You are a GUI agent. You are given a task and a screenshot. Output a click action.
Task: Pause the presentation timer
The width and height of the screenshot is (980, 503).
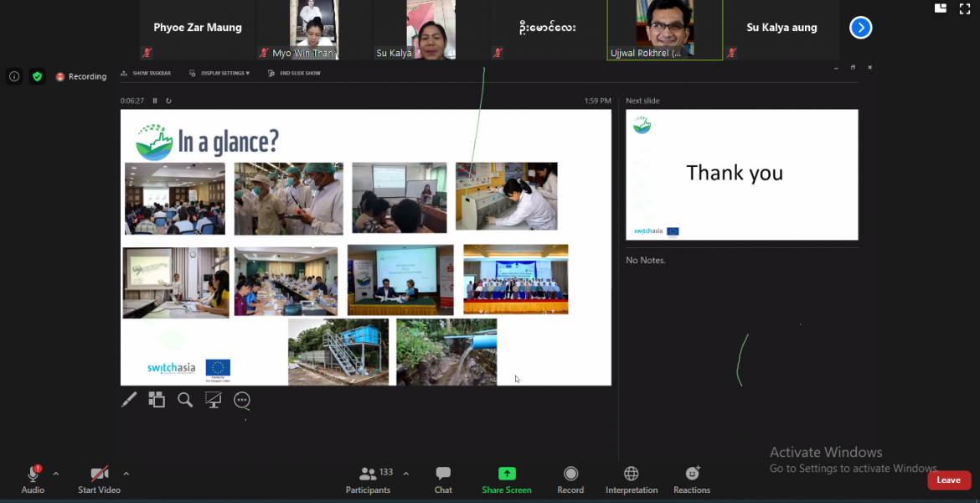click(155, 101)
